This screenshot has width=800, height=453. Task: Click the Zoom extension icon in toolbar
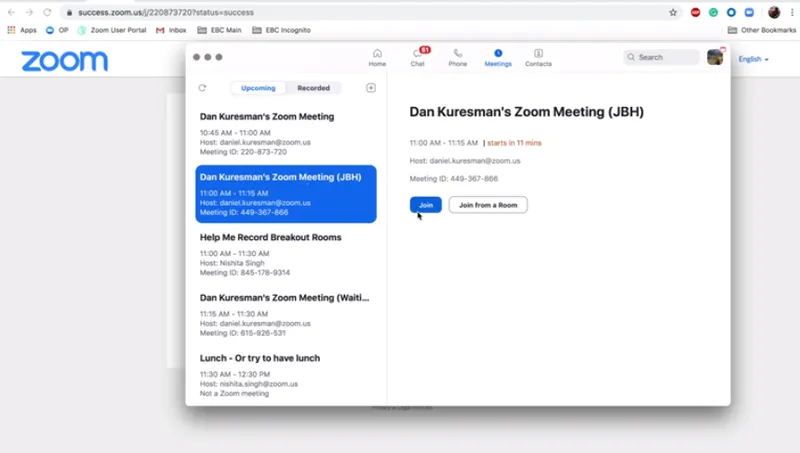pyautogui.click(x=749, y=12)
